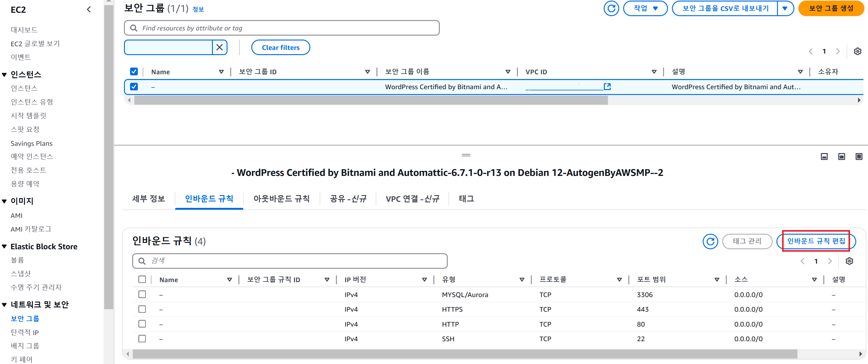Image resolution: width=868 pixels, height=364 pixels.
Task: Uncheck the selected security group row
Action: coord(134,86)
